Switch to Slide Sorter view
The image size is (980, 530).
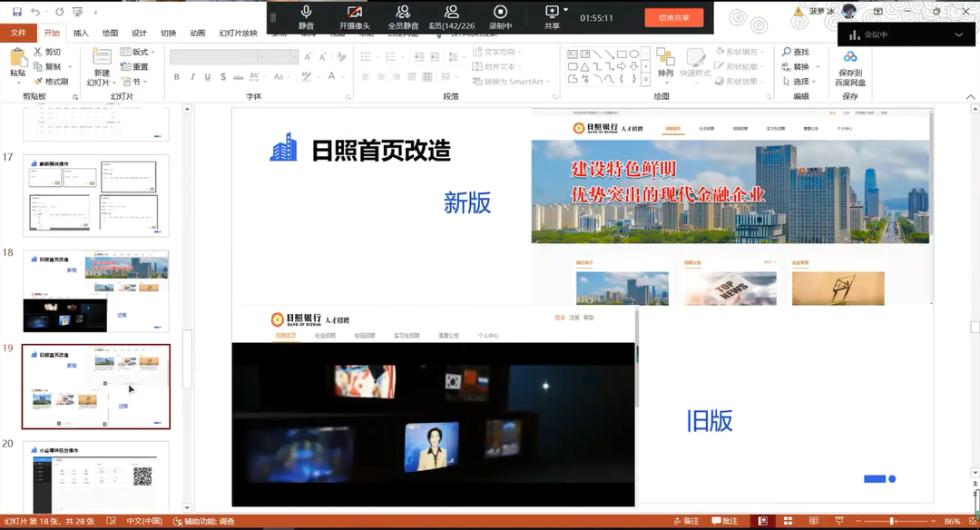click(789, 521)
